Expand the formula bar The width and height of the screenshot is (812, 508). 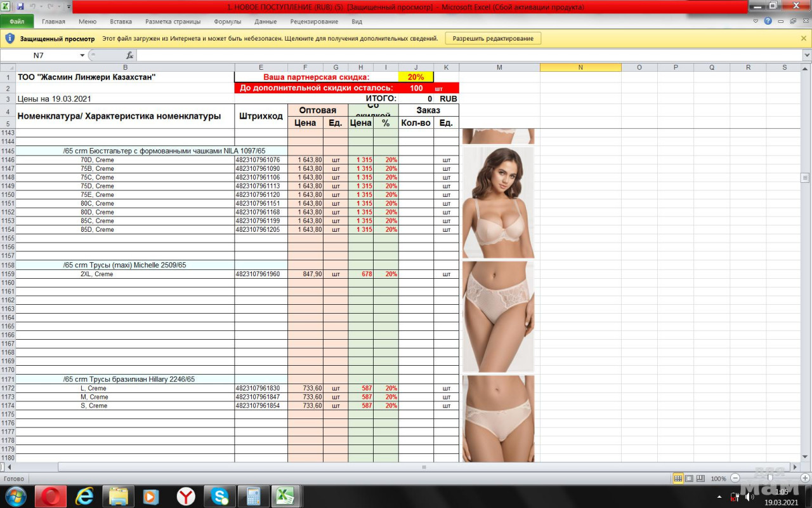tap(806, 55)
